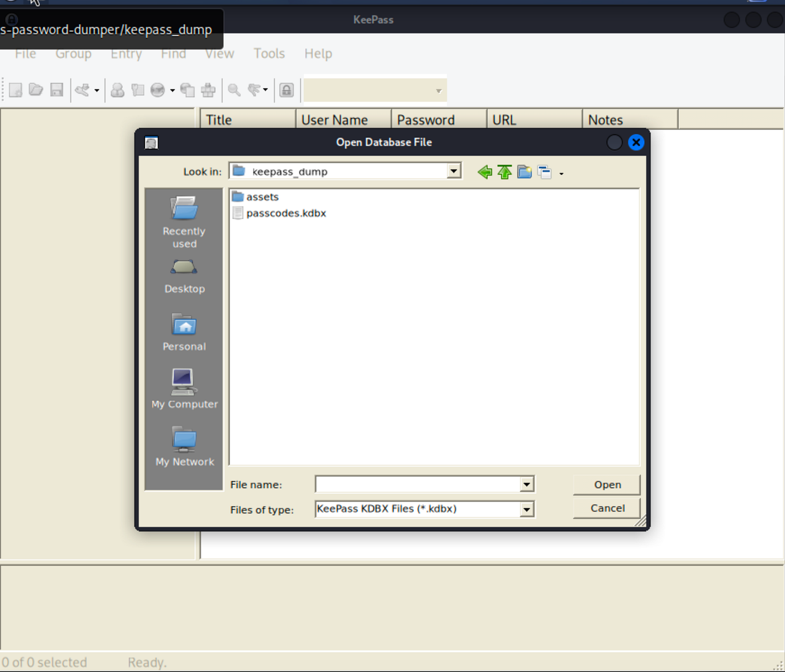Click the Show Entries toolbar icon

point(255,90)
